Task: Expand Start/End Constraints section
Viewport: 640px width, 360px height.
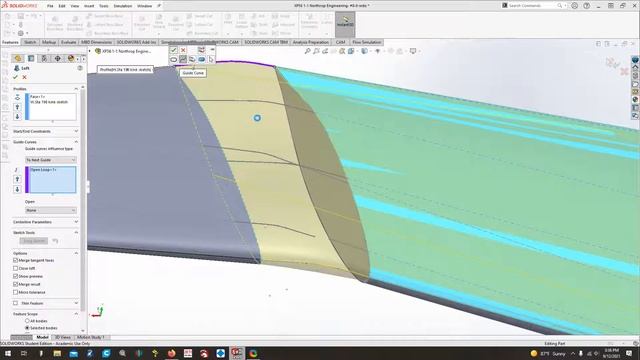Action: [76, 131]
